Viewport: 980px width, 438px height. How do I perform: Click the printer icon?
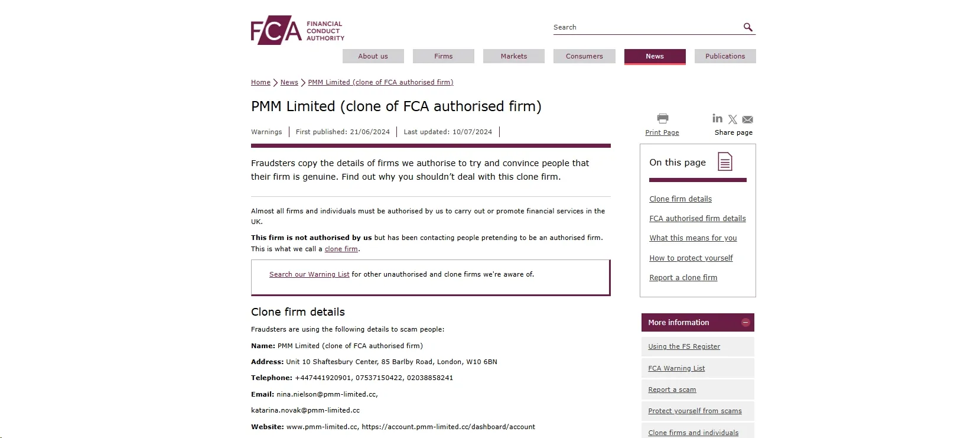pyautogui.click(x=663, y=119)
